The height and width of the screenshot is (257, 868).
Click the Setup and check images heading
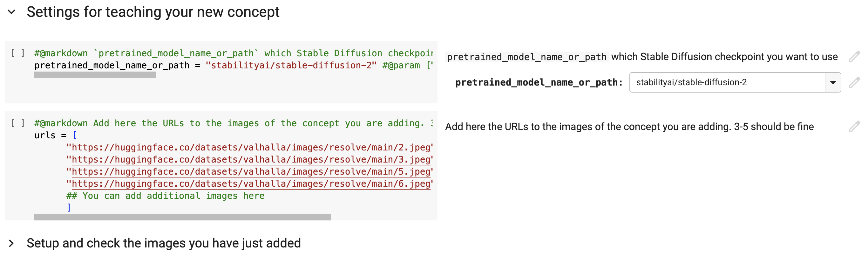pos(163,243)
